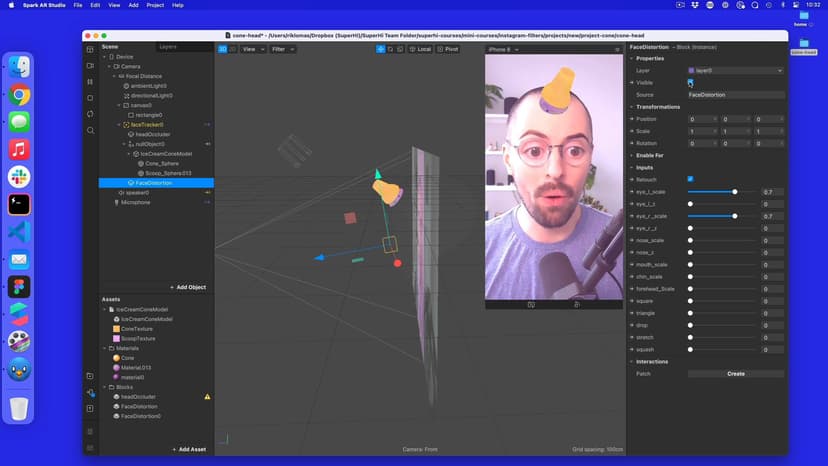Open Slack from the Dock

point(19,177)
